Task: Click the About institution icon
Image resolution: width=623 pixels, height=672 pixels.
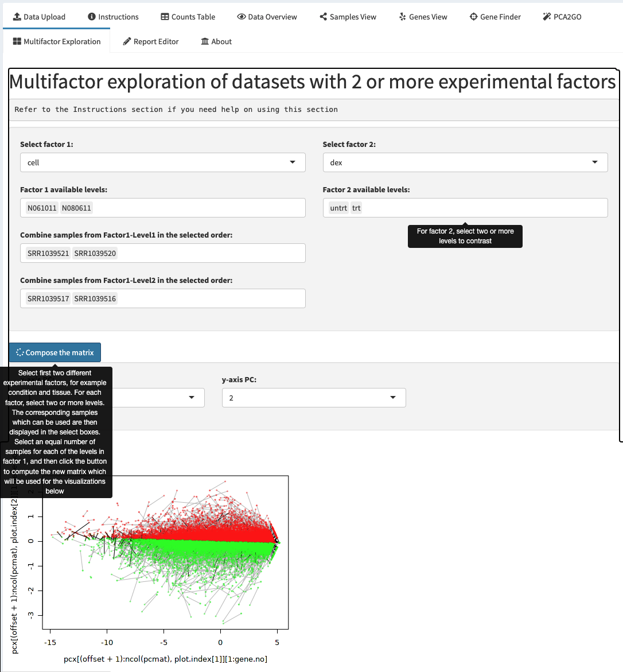Action: pyautogui.click(x=205, y=41)
